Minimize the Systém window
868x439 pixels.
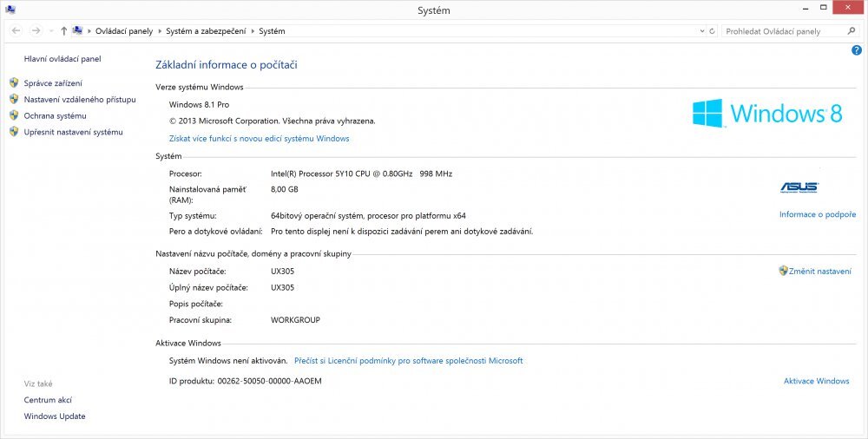(x=805, y=8)
